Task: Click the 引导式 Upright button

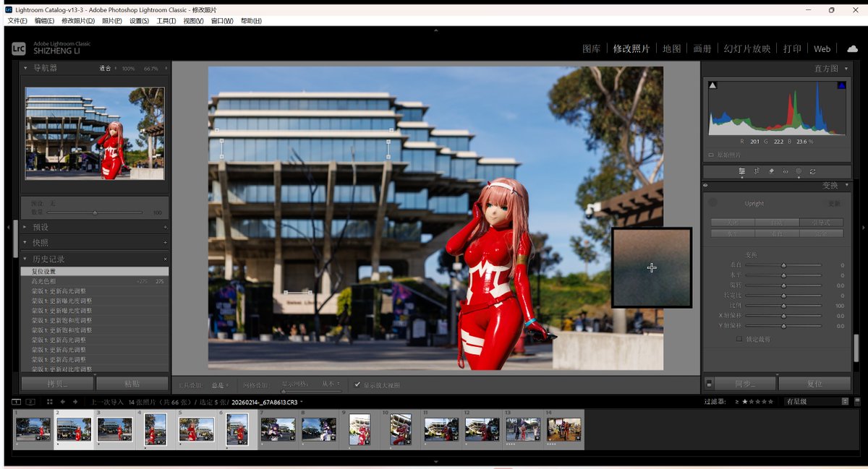Action: (821, 223)
